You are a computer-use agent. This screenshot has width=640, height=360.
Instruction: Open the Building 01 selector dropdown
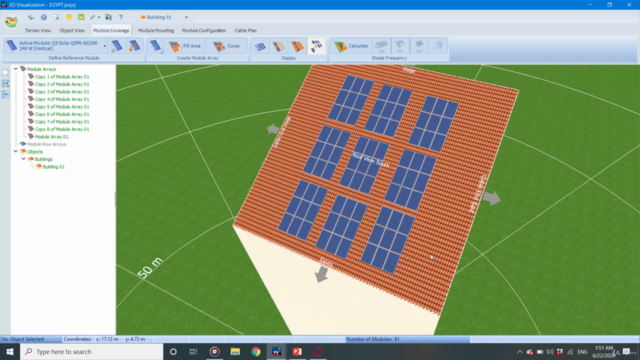(187, 17)
